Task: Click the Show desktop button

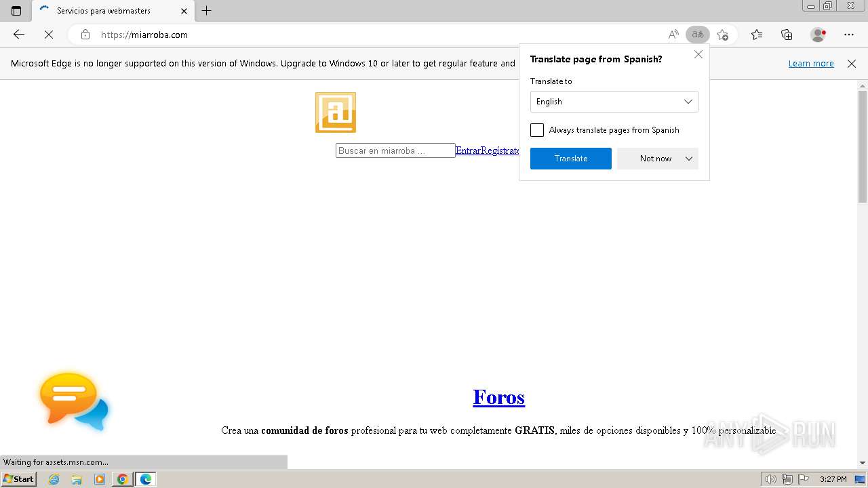Action: 861,479
